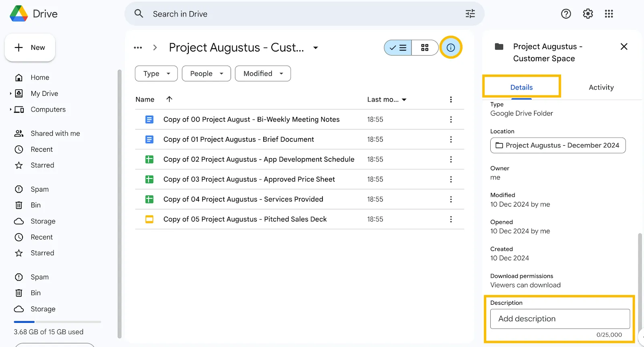Sort by the Name column header
This screenshot has width=644, height=347.
click(145, 99)
